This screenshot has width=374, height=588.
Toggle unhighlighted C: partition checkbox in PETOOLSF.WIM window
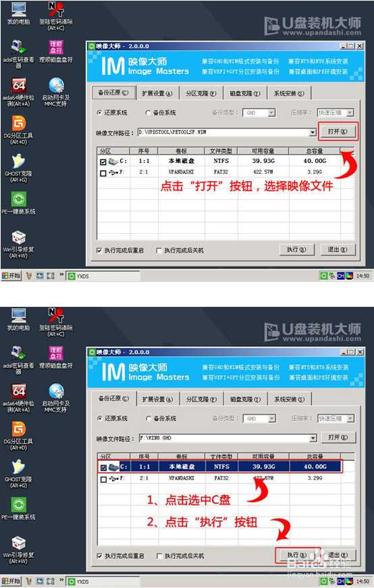(x=103, y=162)
